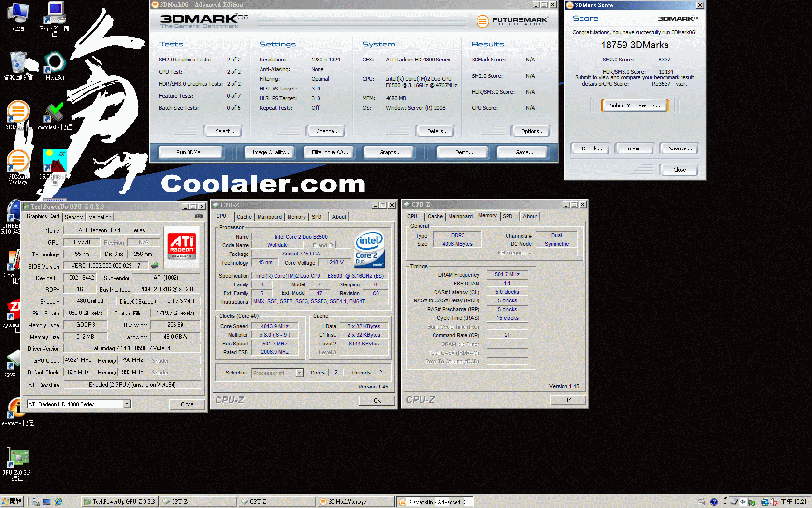
Task: Click GPU-Z taskbar button
Action: click(119, 502)
